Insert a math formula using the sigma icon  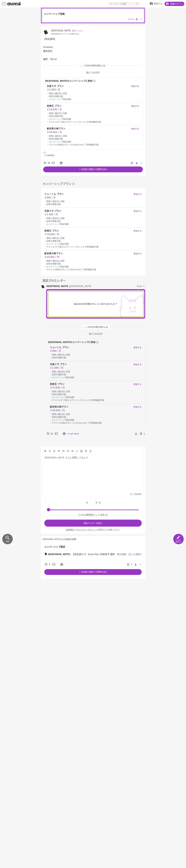pos(86,451)
